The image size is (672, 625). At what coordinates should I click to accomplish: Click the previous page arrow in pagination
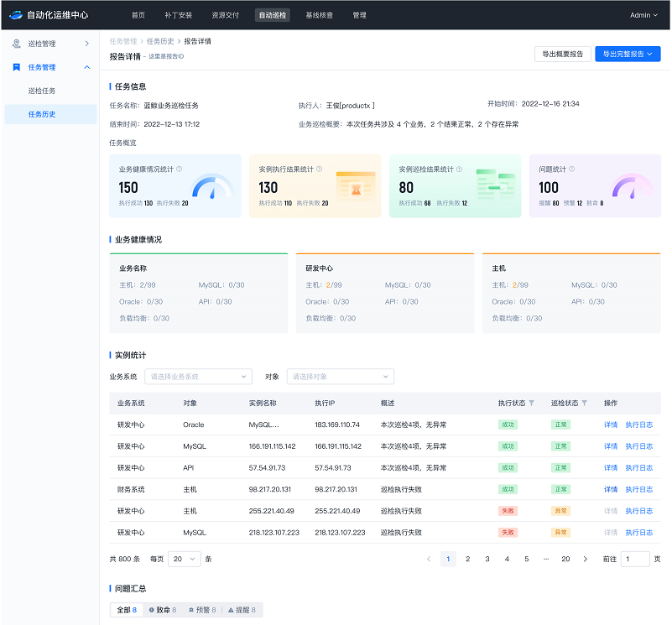429,559
